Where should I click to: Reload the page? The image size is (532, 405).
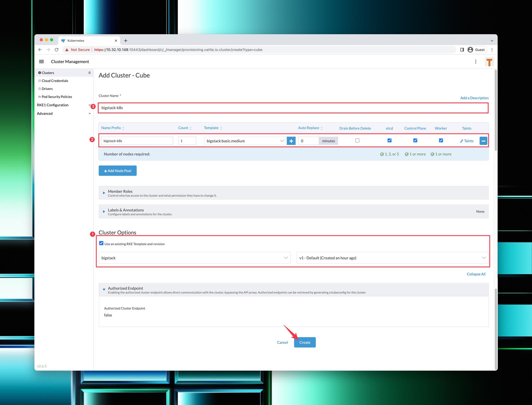57,50
